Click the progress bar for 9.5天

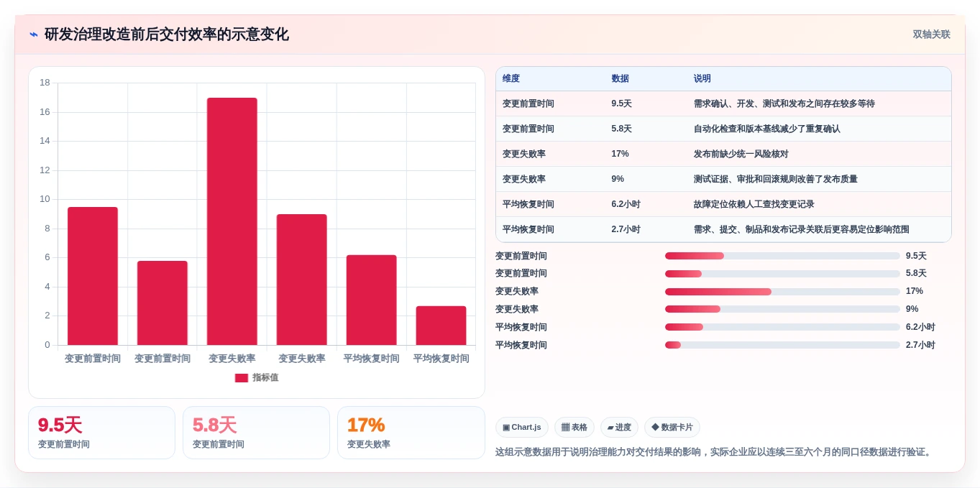point(782,256)
